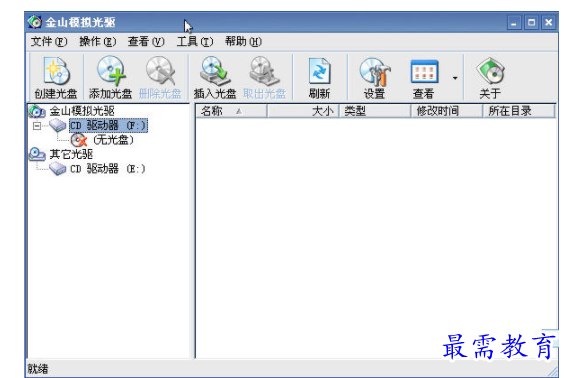
Task: Click the drive icon beside CD 驱动器 (E:)
Action: click(58, 169)
